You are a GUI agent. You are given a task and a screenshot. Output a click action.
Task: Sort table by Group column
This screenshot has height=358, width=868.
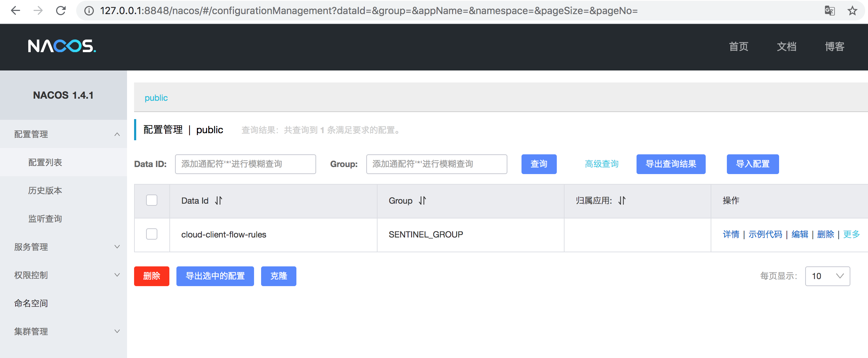422,200
